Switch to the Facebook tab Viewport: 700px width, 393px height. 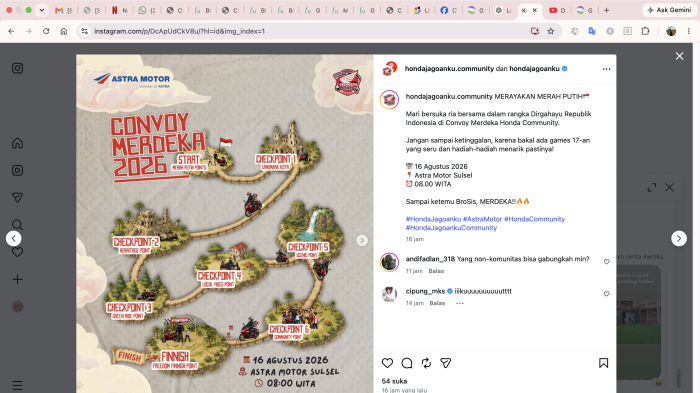pos(448,10)
